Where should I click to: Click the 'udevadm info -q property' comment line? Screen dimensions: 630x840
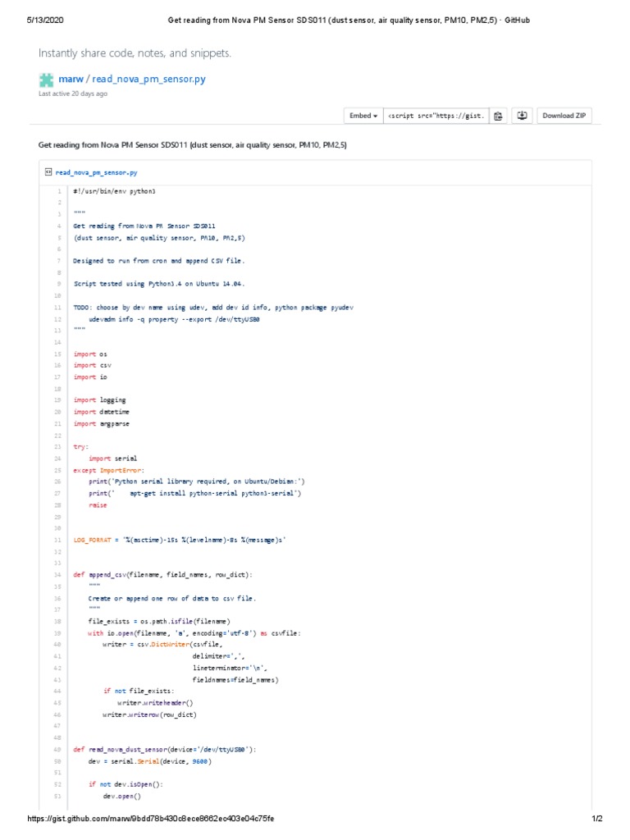point(174,319)
